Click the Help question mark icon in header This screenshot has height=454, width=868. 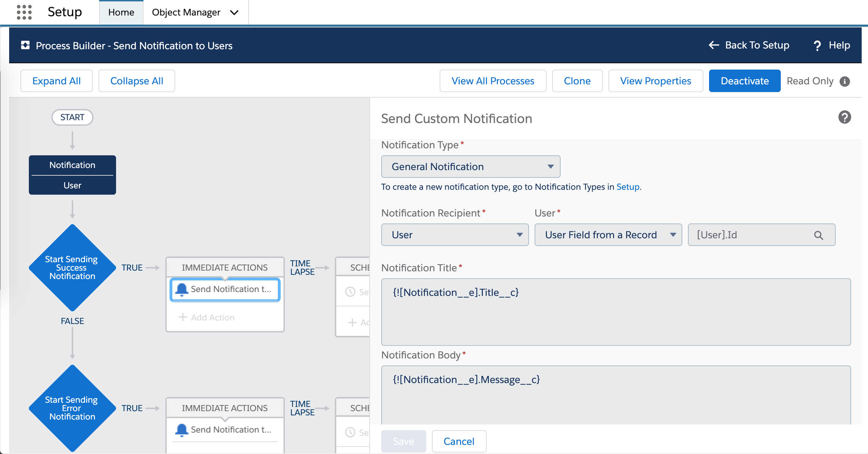click(x=817, y=45)
